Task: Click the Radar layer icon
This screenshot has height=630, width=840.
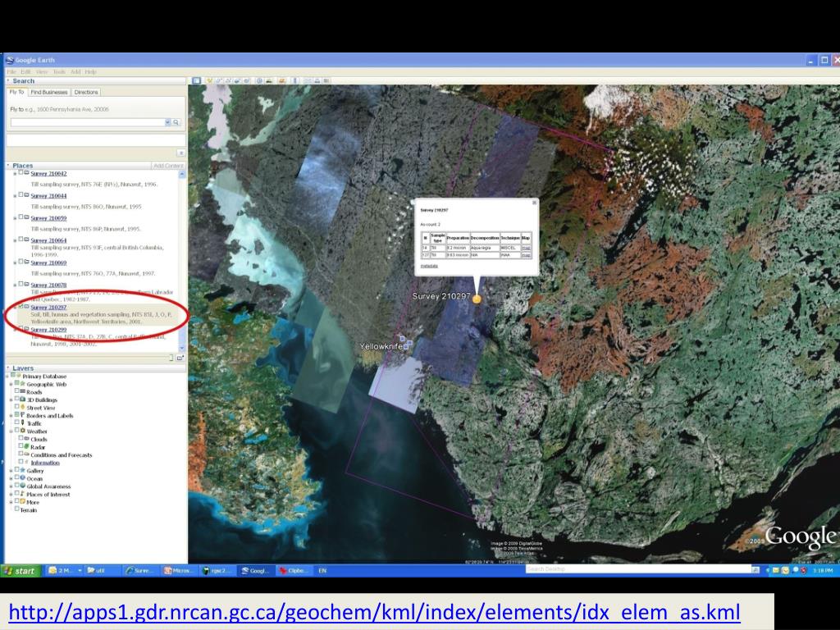Action: pos(26,447)
